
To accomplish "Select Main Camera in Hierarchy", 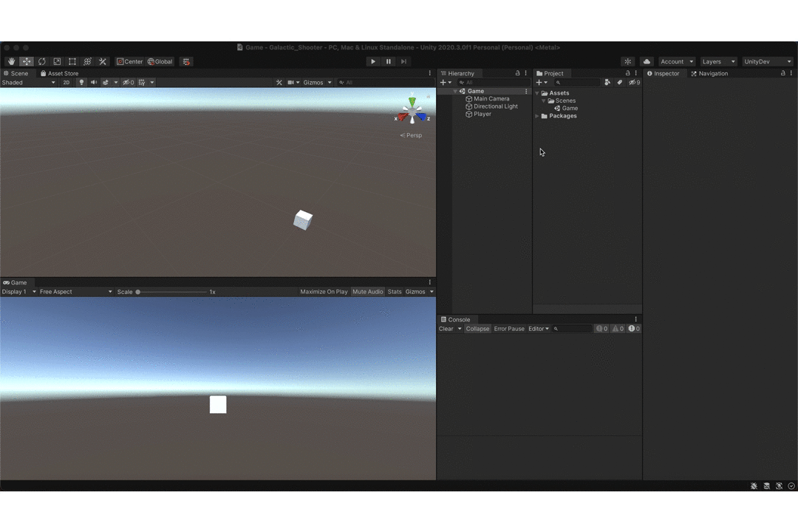I will click(491, 99).
